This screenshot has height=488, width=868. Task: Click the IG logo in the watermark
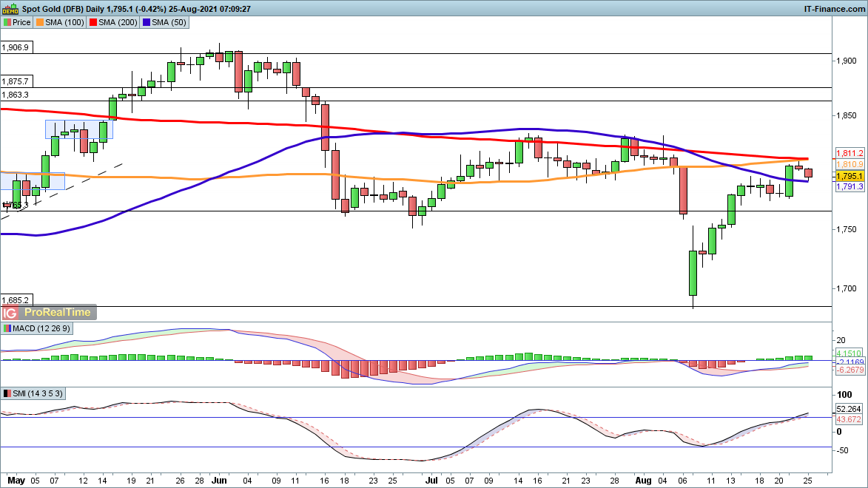pyautogui.click(x=13, y=313)
